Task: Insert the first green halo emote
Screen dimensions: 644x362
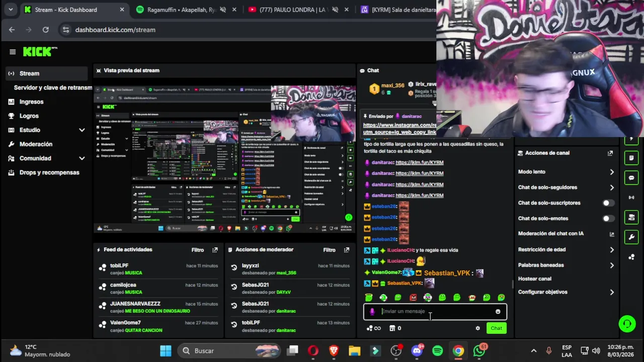Action: (369, 298)
